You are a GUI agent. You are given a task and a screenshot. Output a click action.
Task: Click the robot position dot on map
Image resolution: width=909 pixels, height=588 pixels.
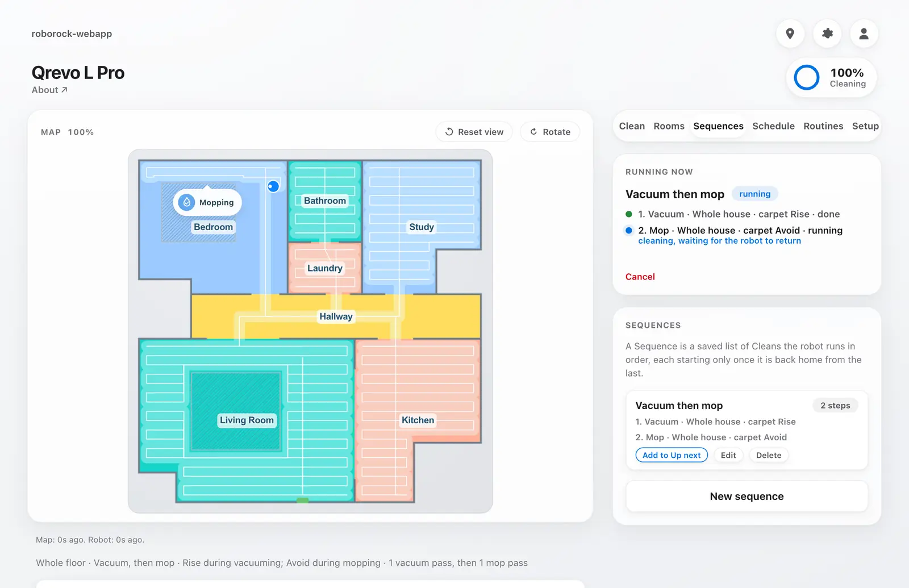[x=273, y=186]
